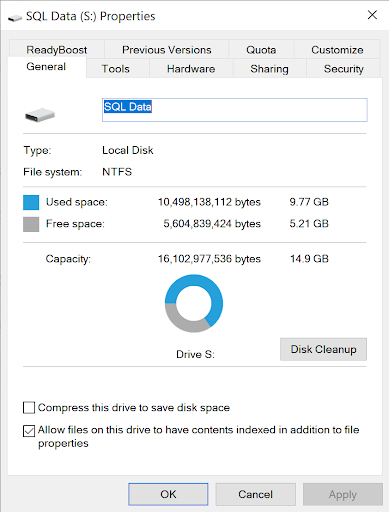The image size is (389, 512).
Task: Click the '14.9 GB' capacity size
Action: 309,259
